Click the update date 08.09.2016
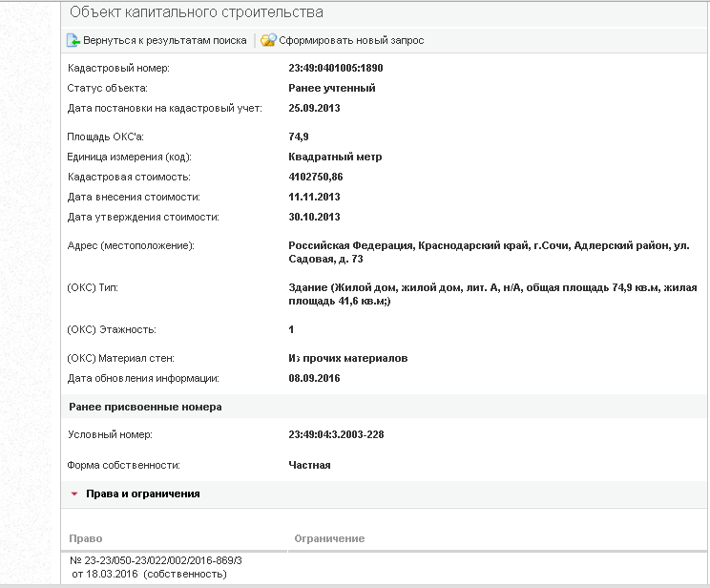The height and width of the screenshot is (588, 710). (x=314, y=378)
